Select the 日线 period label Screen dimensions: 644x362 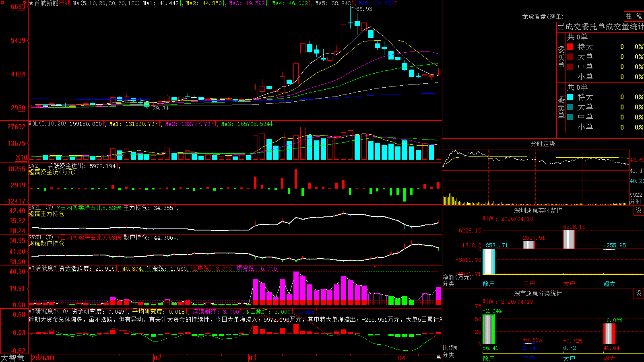65,3
